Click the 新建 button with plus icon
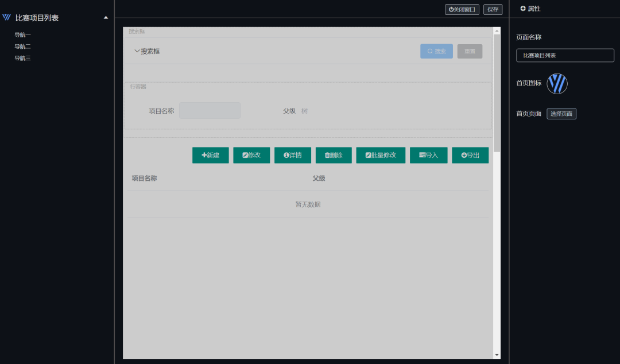The image size is (620, 364). 210,155
